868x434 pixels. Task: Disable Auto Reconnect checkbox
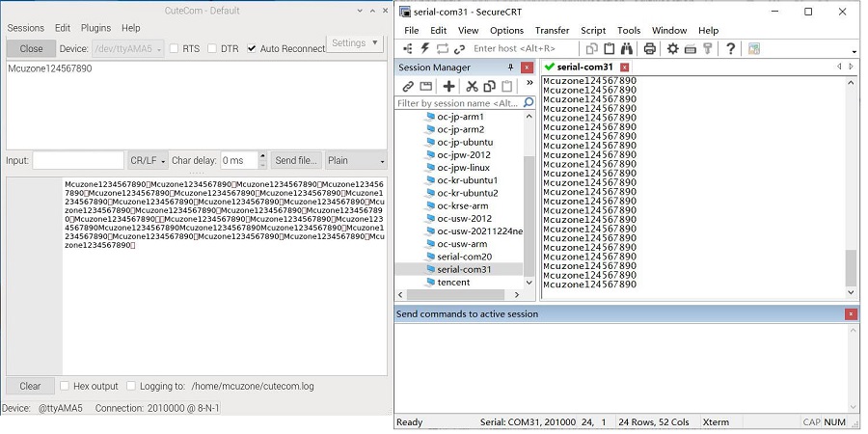pos(252,49)
